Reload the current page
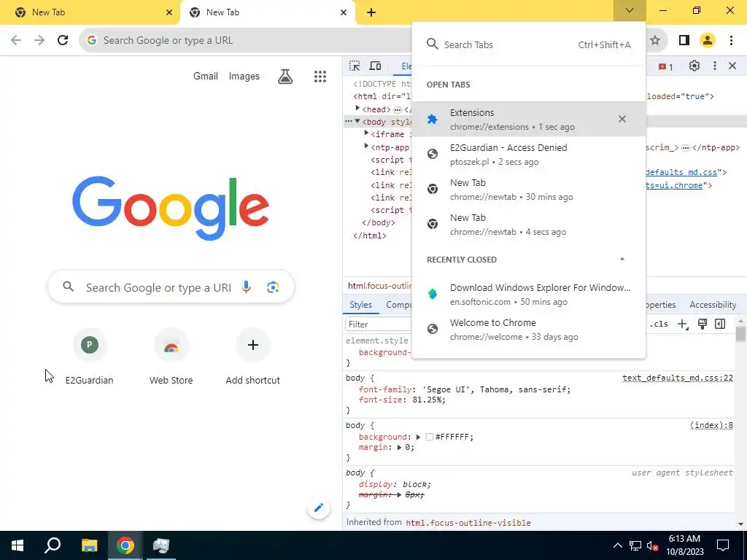 [x=63, y=40]
